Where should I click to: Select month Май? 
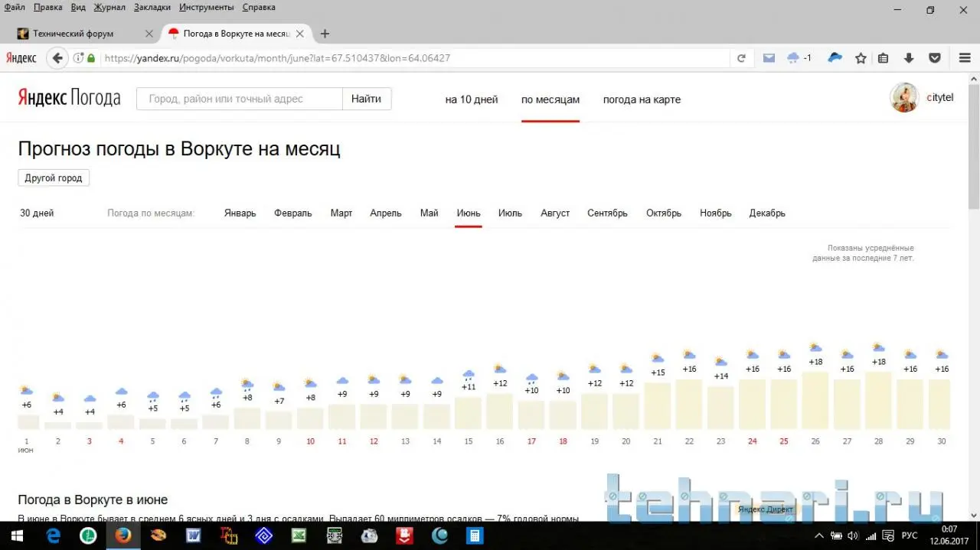tap(430, 213)
